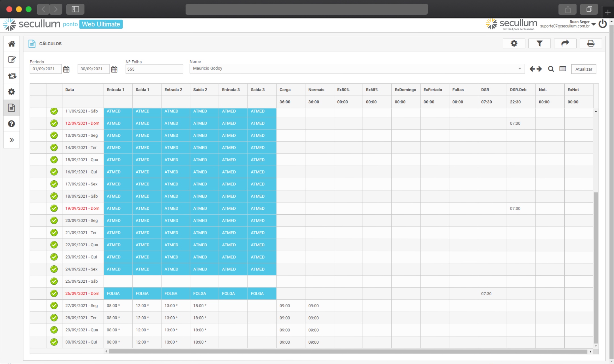Click the edit pencil sidebar icon

[12, 60]
